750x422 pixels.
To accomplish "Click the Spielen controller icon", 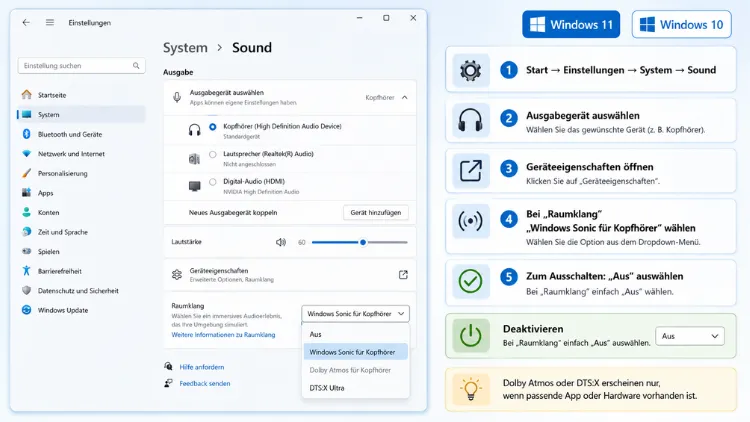I will [27, 251].
